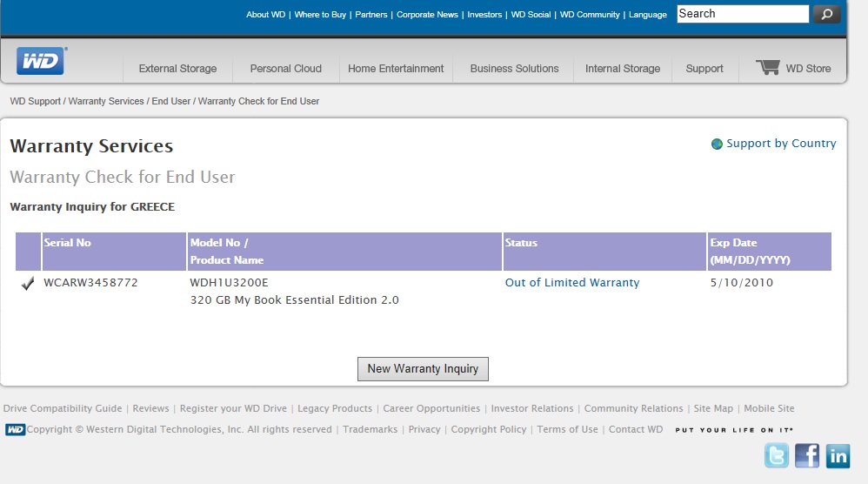Open the Personal Cloud menu
The image size is (868, 484).
tap(285, 69)
